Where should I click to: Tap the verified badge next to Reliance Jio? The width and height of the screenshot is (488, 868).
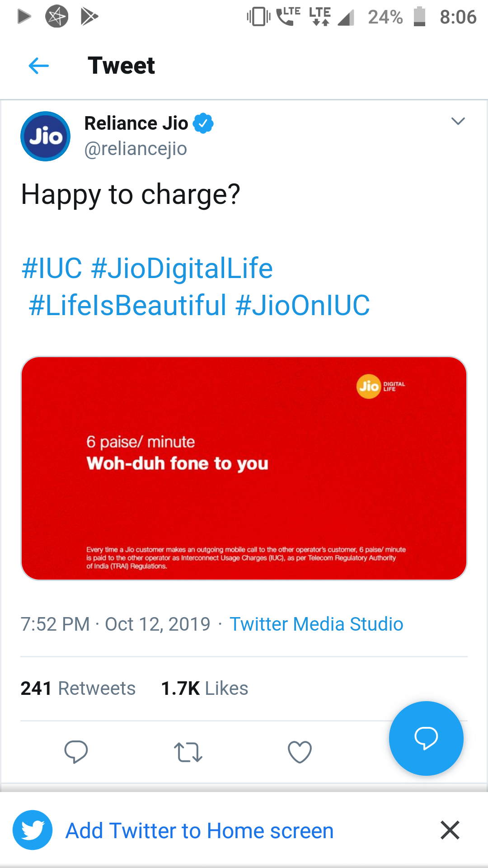click(x=203, y=123)
